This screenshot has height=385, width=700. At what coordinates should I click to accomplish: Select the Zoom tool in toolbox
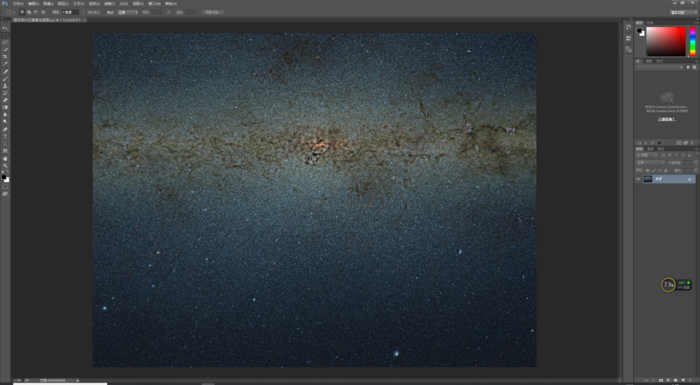coord(5,166)
